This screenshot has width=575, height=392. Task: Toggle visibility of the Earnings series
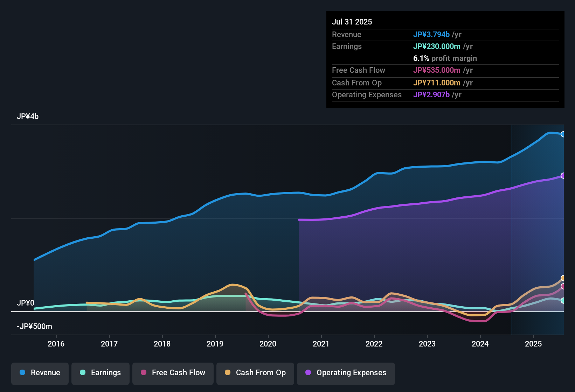100,373
